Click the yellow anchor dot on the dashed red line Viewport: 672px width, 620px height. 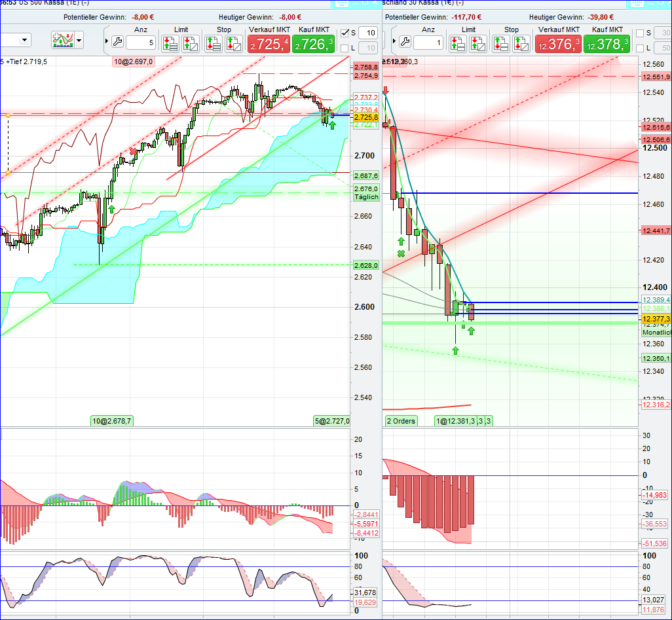click(x=8, y=116)
